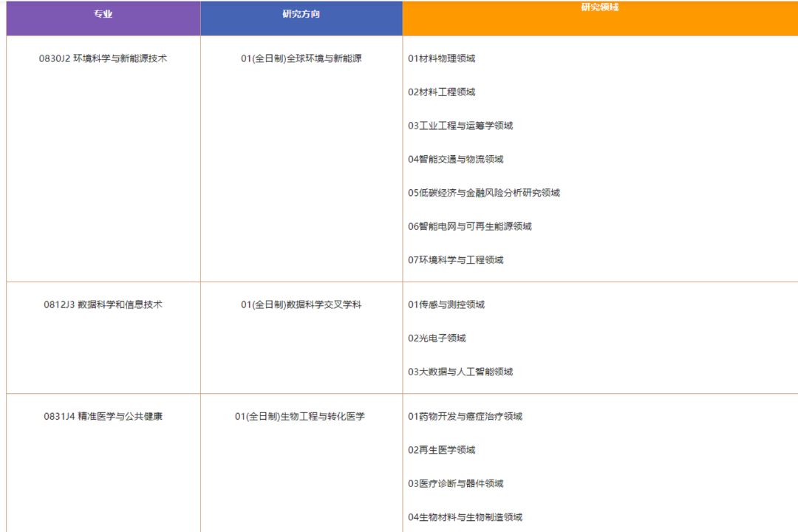Click 01传感与测控领域 entry

pos(446,304)
